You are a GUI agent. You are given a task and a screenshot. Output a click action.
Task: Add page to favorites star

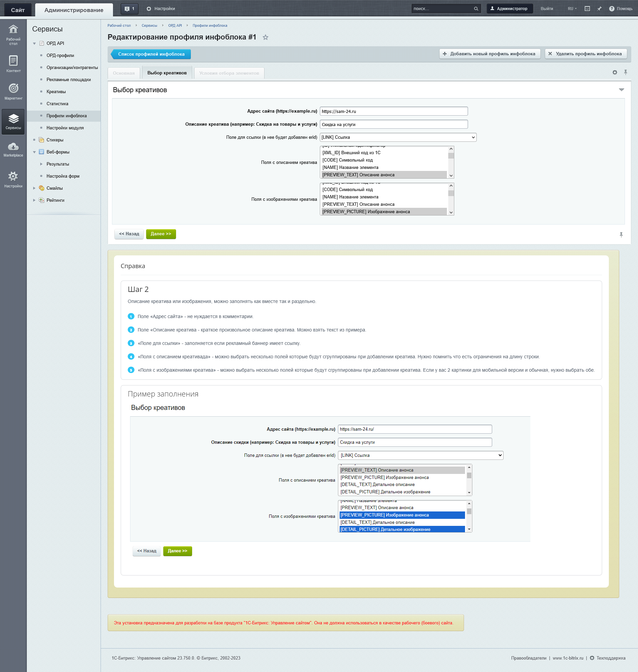[x=265, y=38]
